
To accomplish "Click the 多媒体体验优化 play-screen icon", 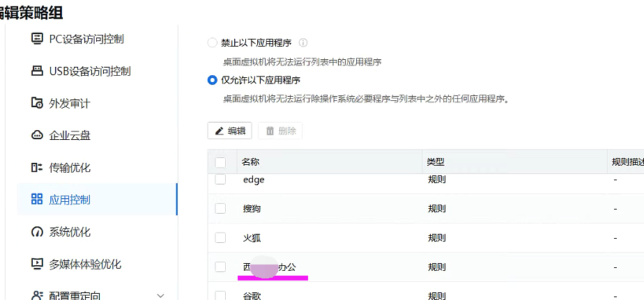I will click(37, 264).
